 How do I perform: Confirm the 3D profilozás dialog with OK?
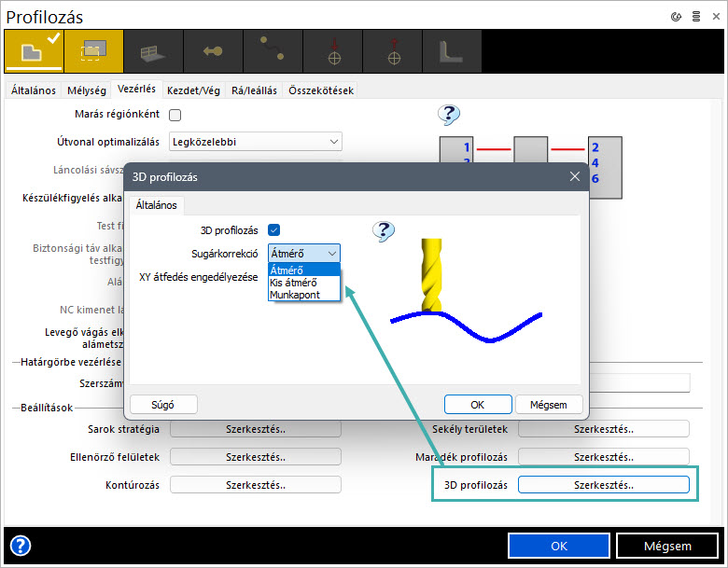(478, 405)
